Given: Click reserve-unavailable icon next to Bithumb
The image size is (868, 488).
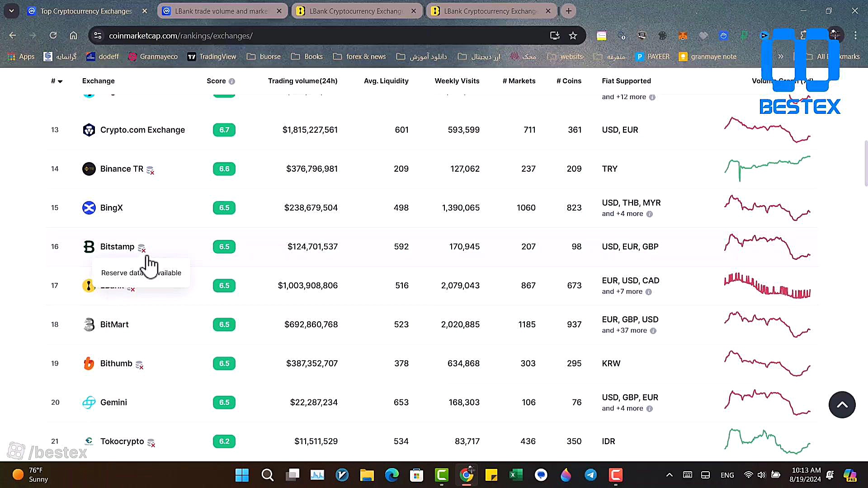Looking at the screenshot, I should point(140,365).
